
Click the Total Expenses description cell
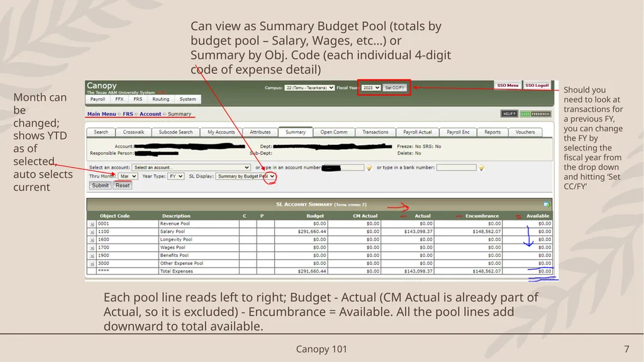pyautogui.click(x=199, y=271)
